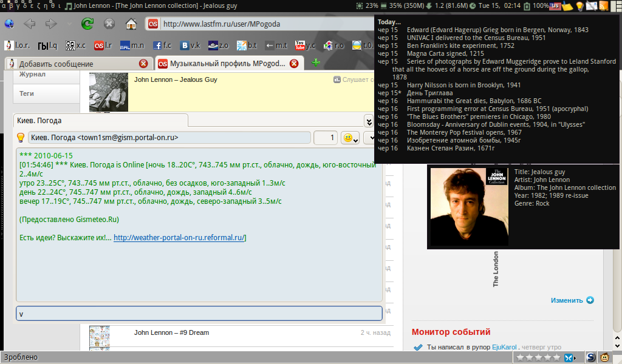Click the Монитор событий heading
Viewport: 622px width, 364px height.
pyautogui.click(x=451, y=332)
